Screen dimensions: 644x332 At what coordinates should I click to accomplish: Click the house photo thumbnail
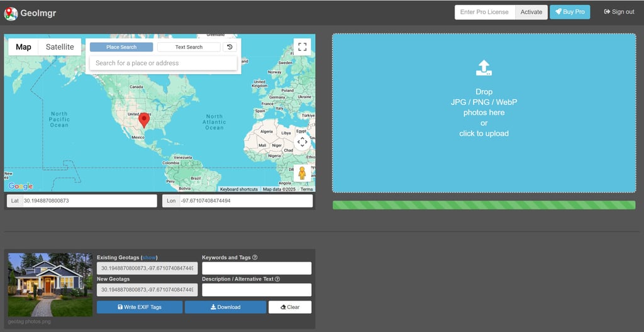[50, 285]
